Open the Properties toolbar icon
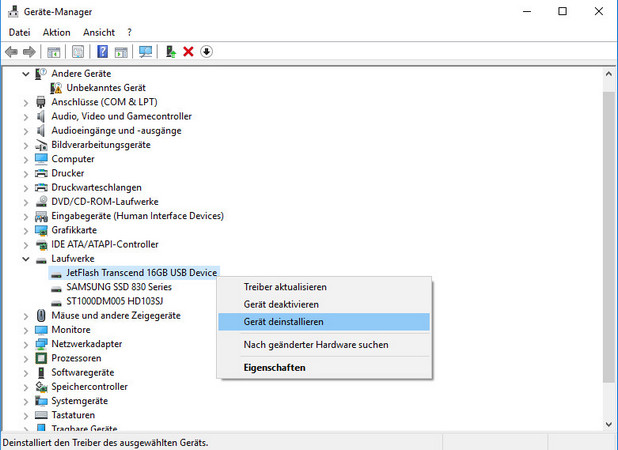This screenshot has height=450, width=618. coord(78,52)
